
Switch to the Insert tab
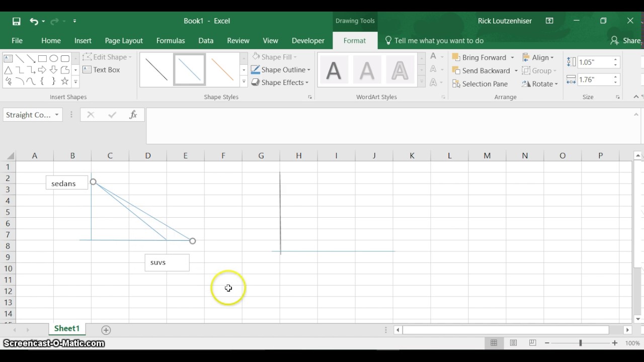(x=83, y=41)
